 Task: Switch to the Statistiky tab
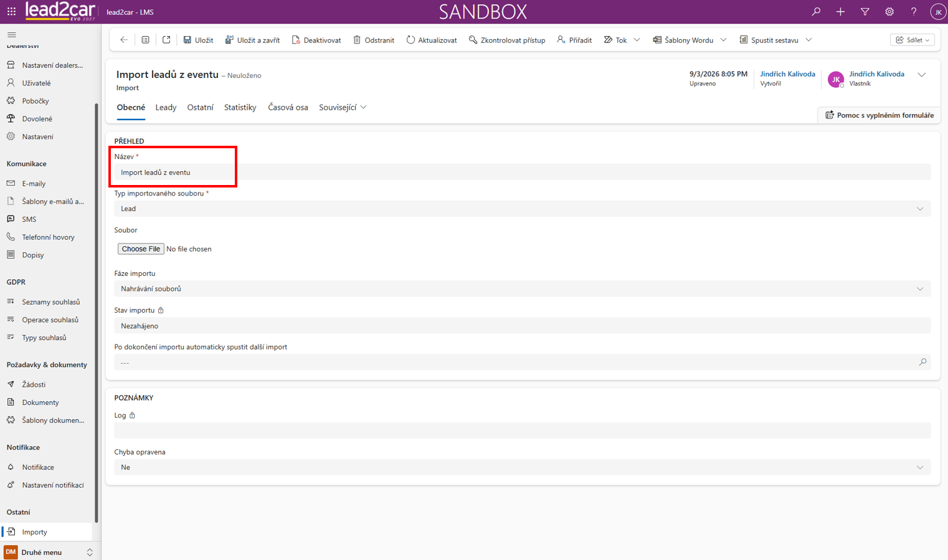coord(240,107)
